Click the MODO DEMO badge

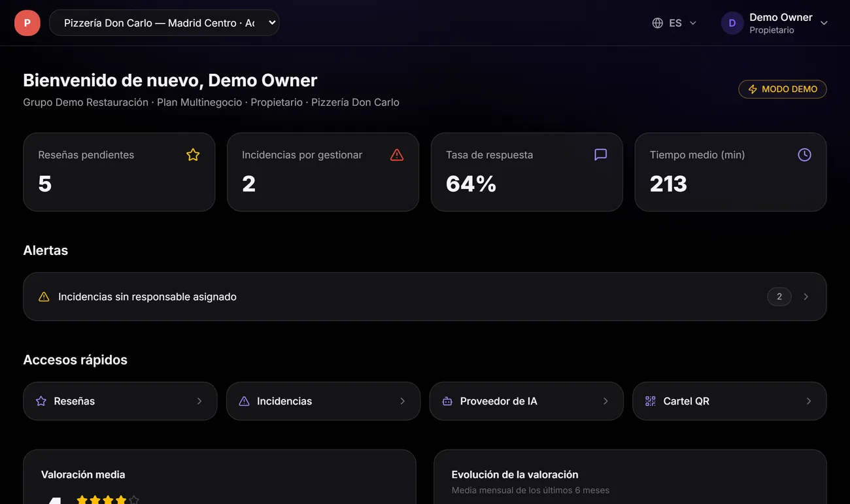coord(783,89)
